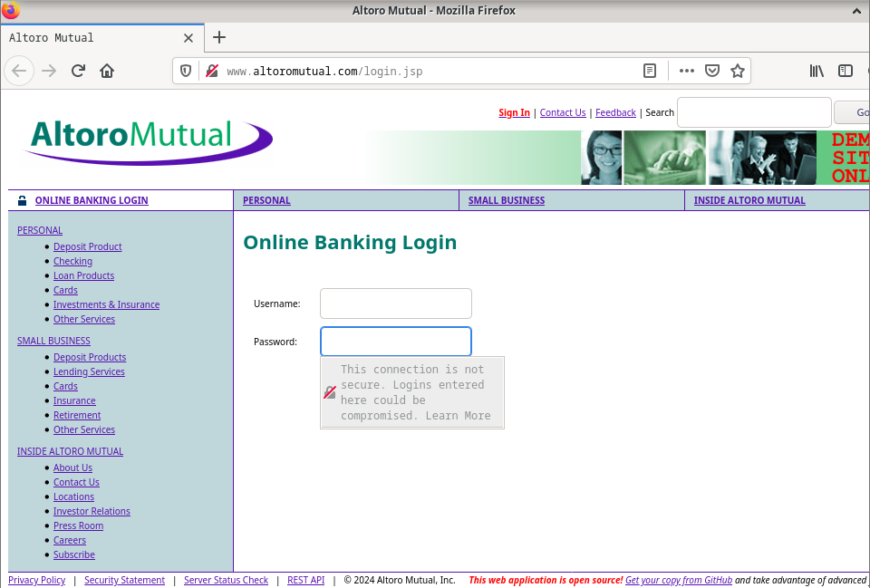The height and width of the screenshot is (588, 870).
Task: Open Server Status Check footer link
Action: [x=226, y=580]
